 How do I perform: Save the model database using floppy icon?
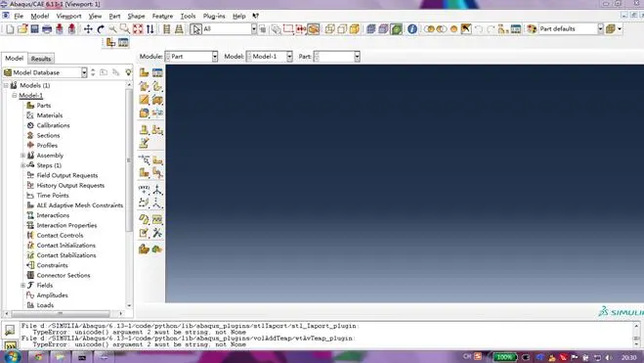[x=34, y=29]
